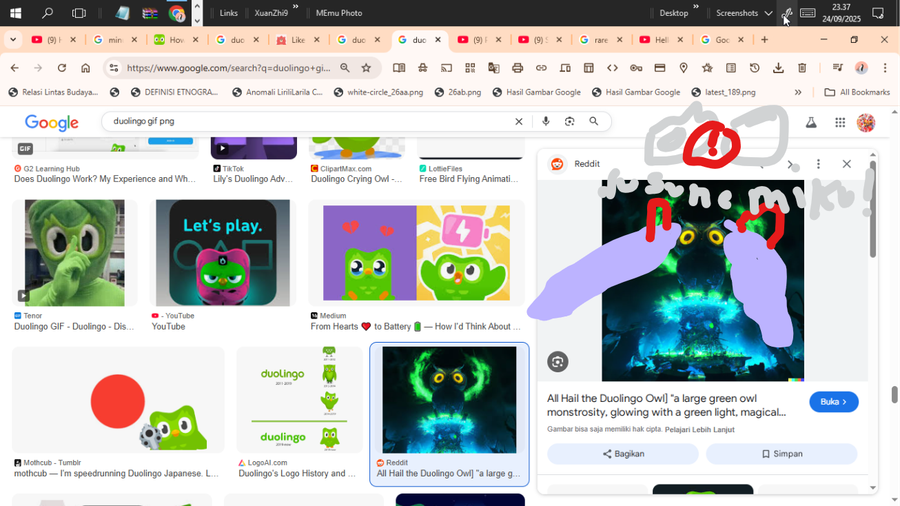Save image with Simpan button

tap(781, 454)
